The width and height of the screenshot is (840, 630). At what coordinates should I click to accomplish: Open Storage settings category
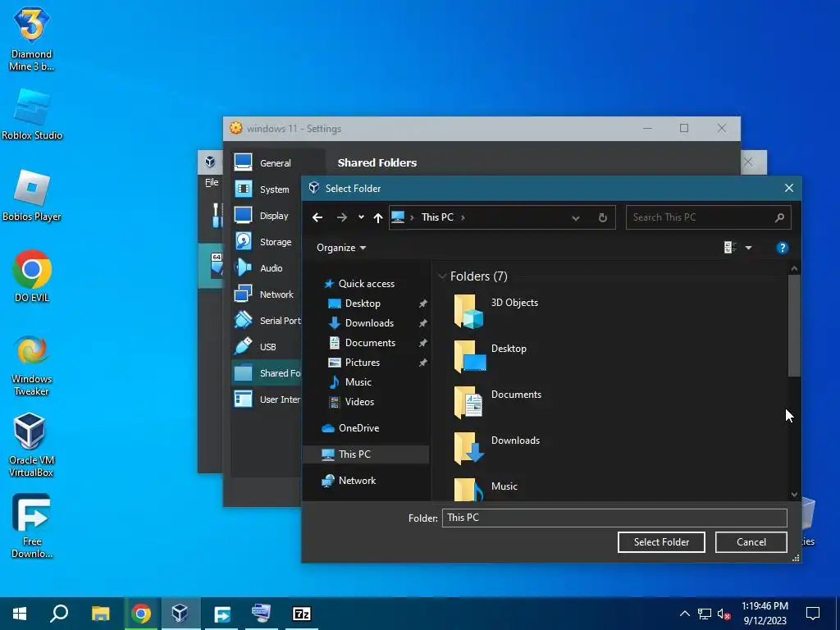click(267, 242)
